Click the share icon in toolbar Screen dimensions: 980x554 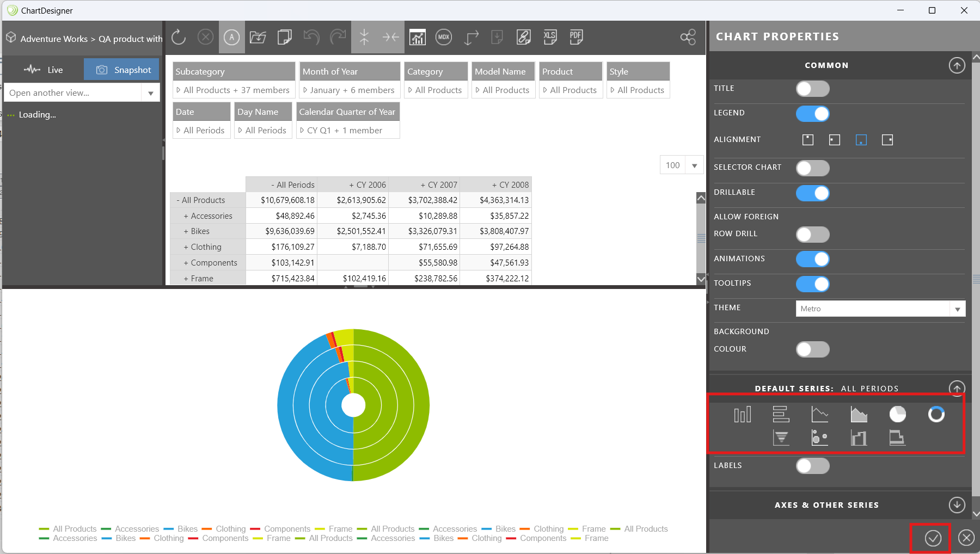688,37
